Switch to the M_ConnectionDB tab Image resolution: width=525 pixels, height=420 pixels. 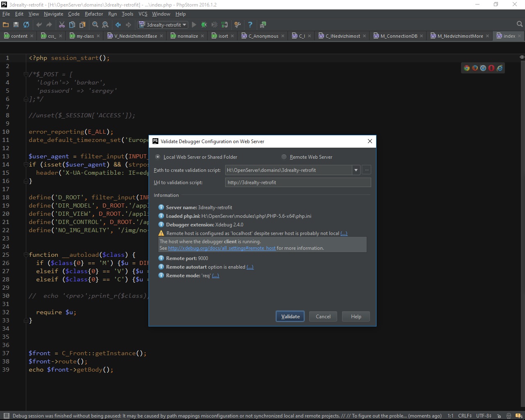click(x=398, y=36)
